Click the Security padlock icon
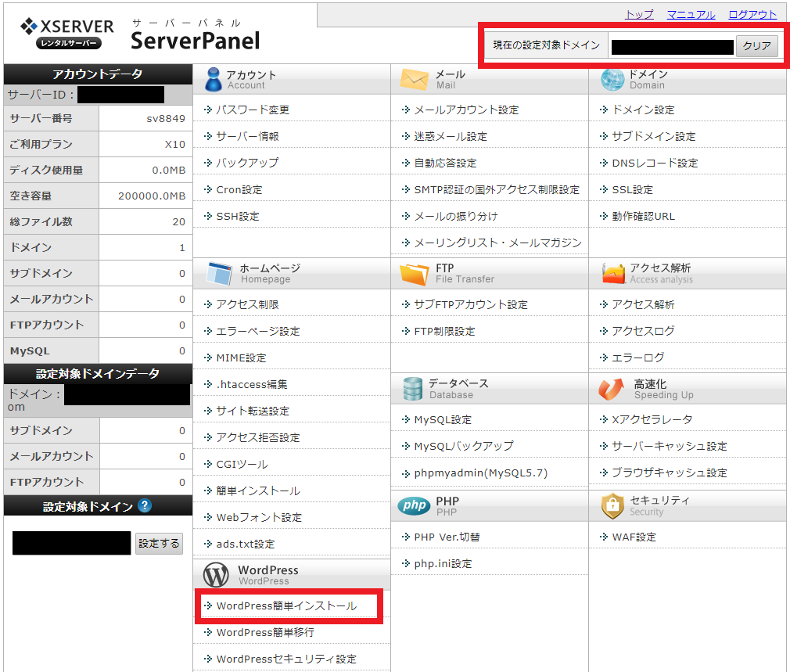 612,506
